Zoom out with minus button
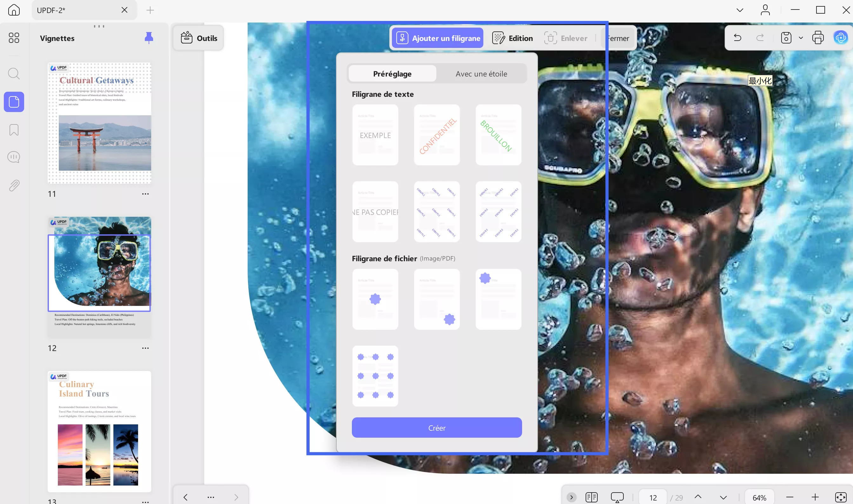 coord(790,497)
